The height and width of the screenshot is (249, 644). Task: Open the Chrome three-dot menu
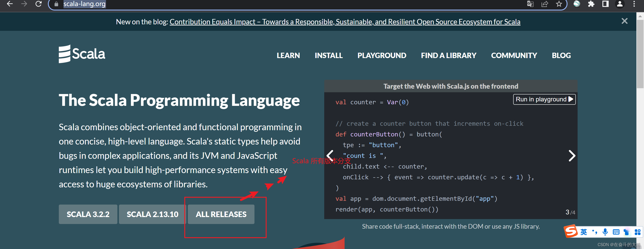pyautogui.click(x=634, y=4)
